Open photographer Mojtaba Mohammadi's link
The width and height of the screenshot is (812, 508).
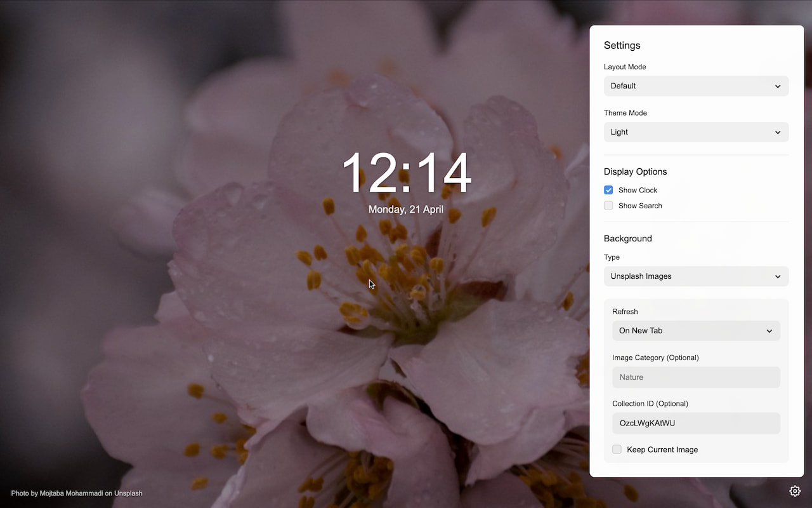point(71,493)
